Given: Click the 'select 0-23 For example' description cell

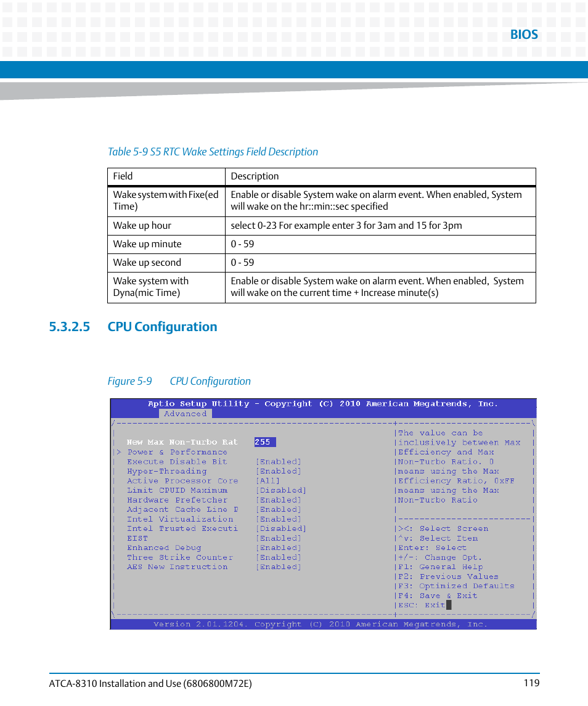Looking at the screenshot, I should pyautogui.click(x=380, y=226).
